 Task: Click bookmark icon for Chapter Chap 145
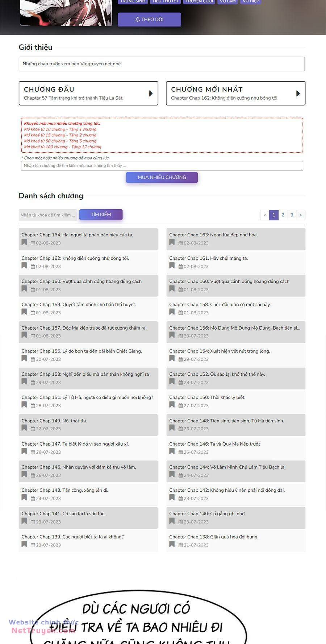point(24,474)
